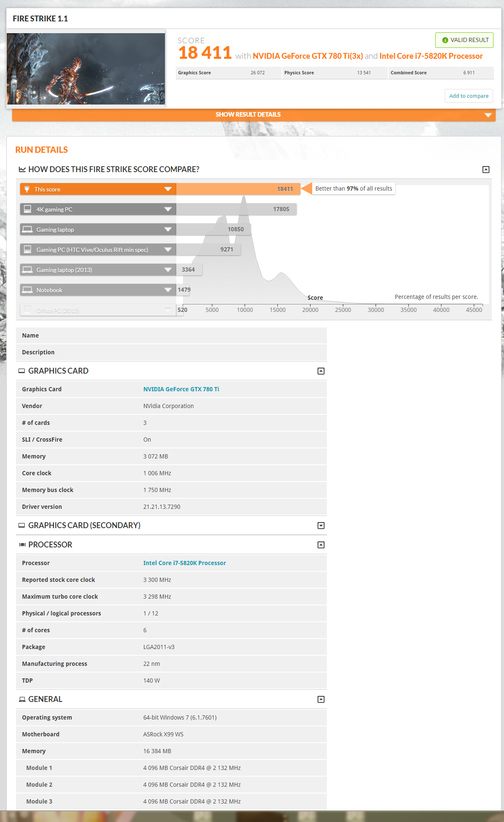Click the Graphics Score 26 072 cell

coord(228,73)
